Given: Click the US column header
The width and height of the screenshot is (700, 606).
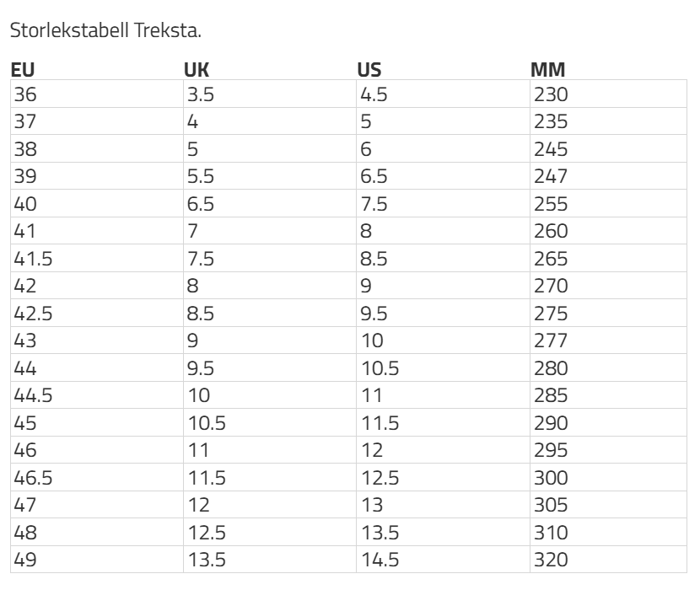Looking at the screenshot, I should pyautogui.click(x=369, y=70).
